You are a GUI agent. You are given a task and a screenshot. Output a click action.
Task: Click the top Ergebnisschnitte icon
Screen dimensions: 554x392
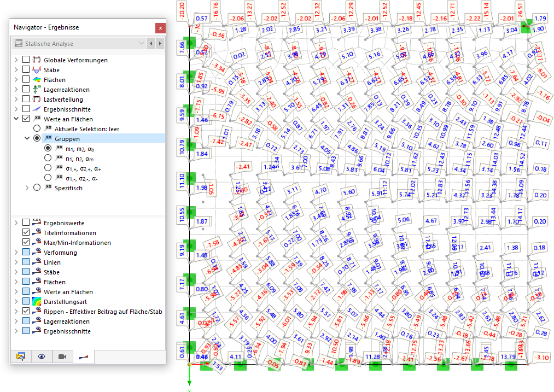click(37, 109)
